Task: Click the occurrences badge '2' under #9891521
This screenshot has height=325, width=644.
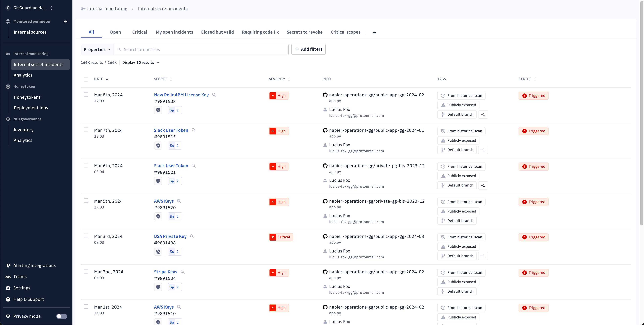Action: pos(175,181)
